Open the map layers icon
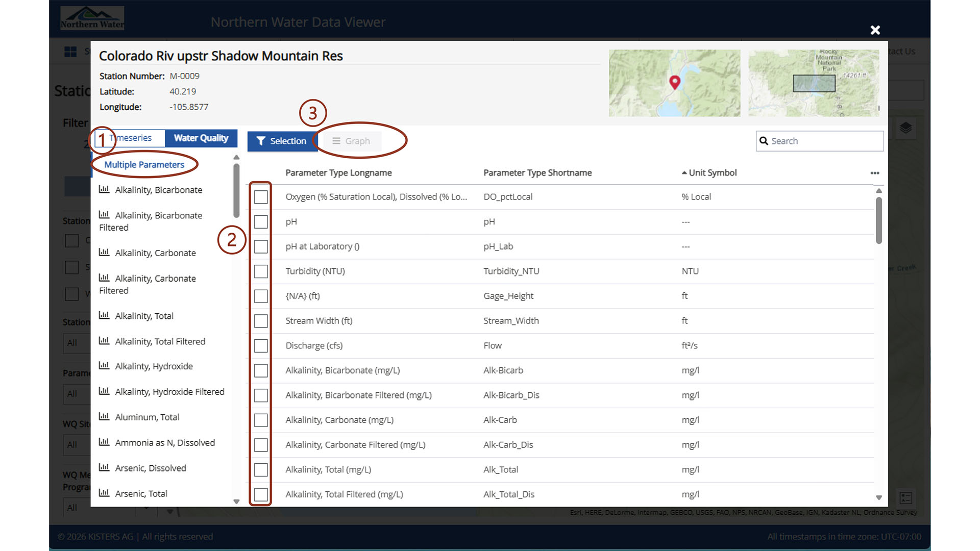The width and height of the screenshot is (980, 551). [905, 128]
